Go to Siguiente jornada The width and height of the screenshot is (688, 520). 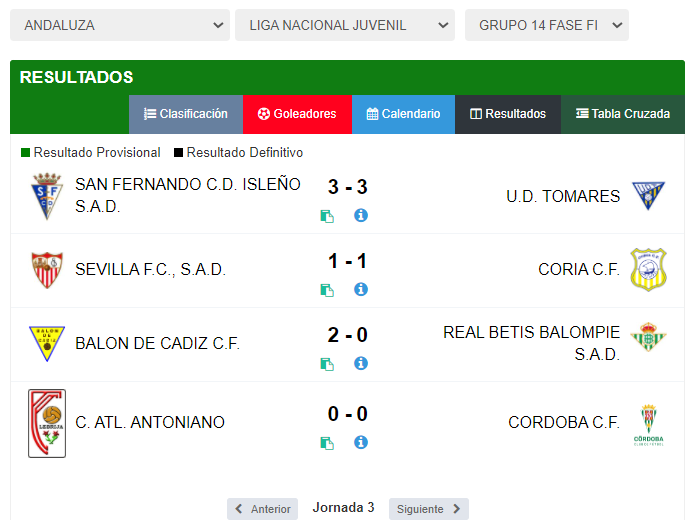point(429,509)
